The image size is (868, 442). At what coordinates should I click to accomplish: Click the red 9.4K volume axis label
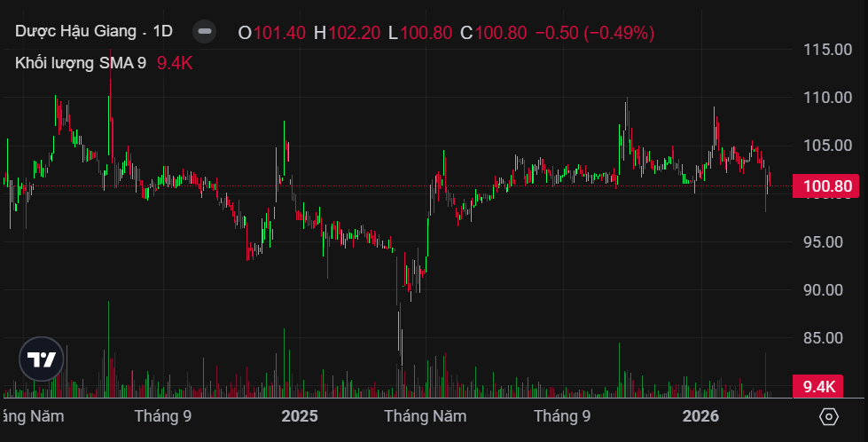819,386
